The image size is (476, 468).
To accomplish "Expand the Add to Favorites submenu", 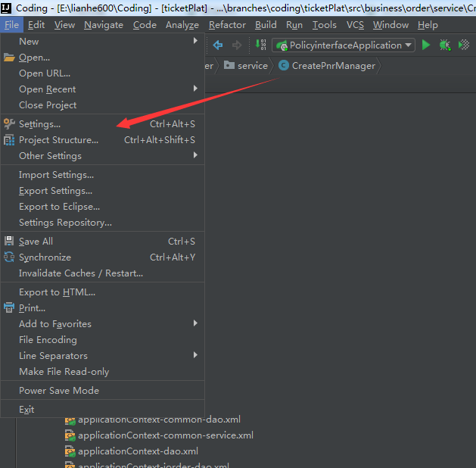I will tap(195, 323).
